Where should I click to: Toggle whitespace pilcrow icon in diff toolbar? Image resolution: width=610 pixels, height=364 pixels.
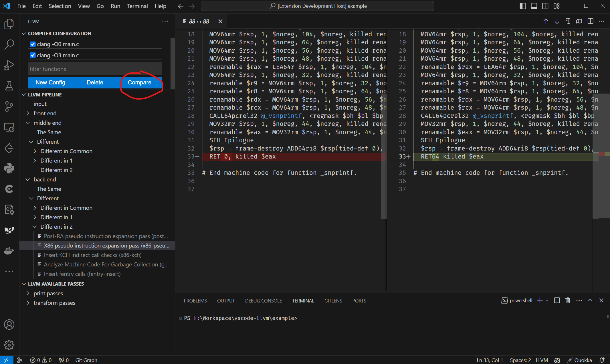coord(568,21)
